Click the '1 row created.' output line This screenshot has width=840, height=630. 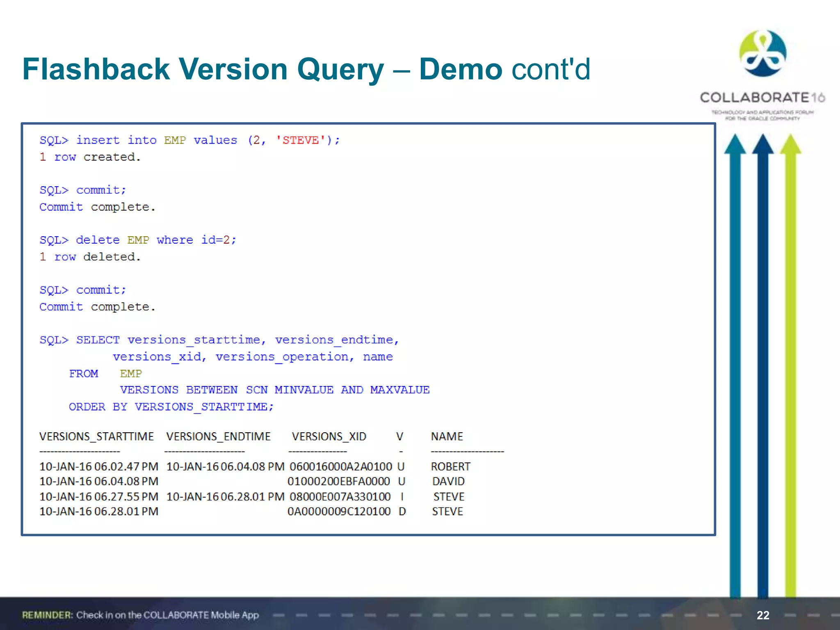click(90, 157)
